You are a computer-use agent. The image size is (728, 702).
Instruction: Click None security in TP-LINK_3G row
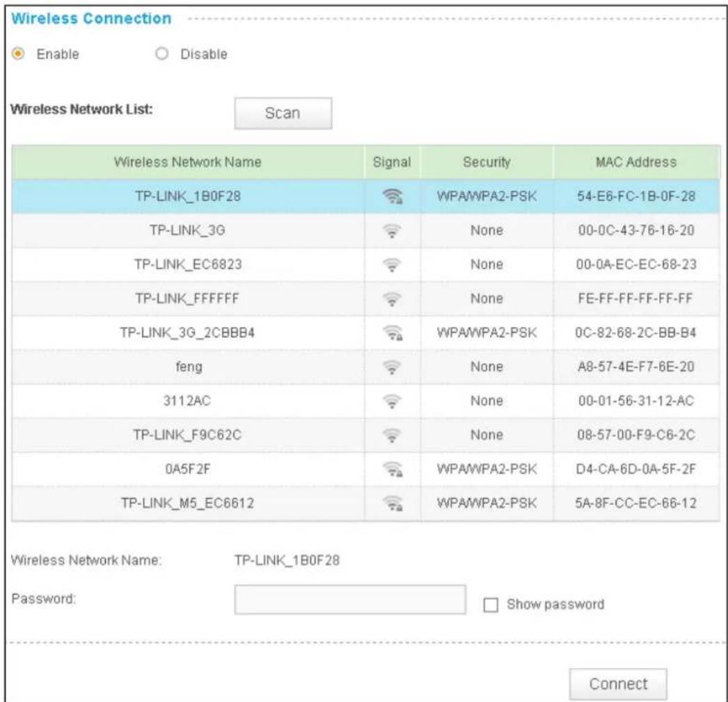tap(486, 230)
